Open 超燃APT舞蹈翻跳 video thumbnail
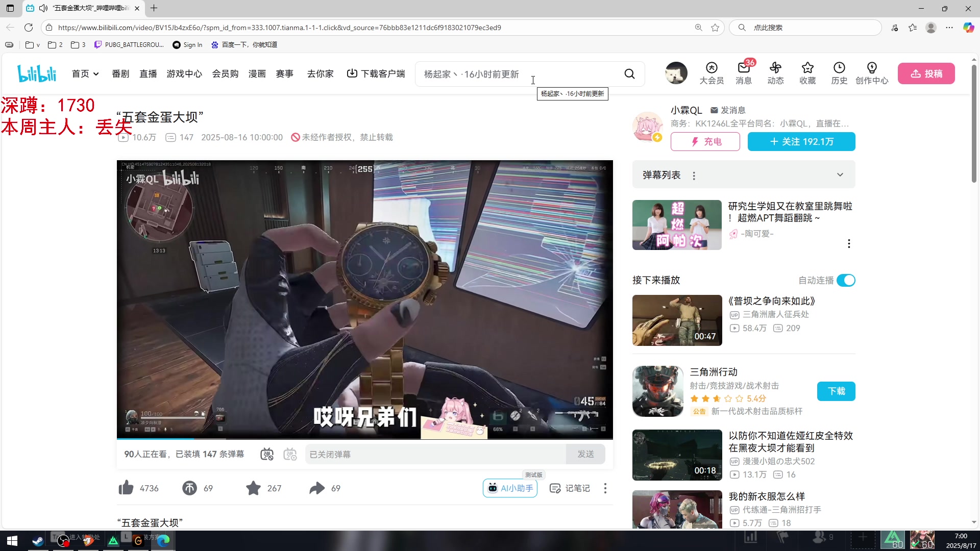 click(x=677, y=225)
